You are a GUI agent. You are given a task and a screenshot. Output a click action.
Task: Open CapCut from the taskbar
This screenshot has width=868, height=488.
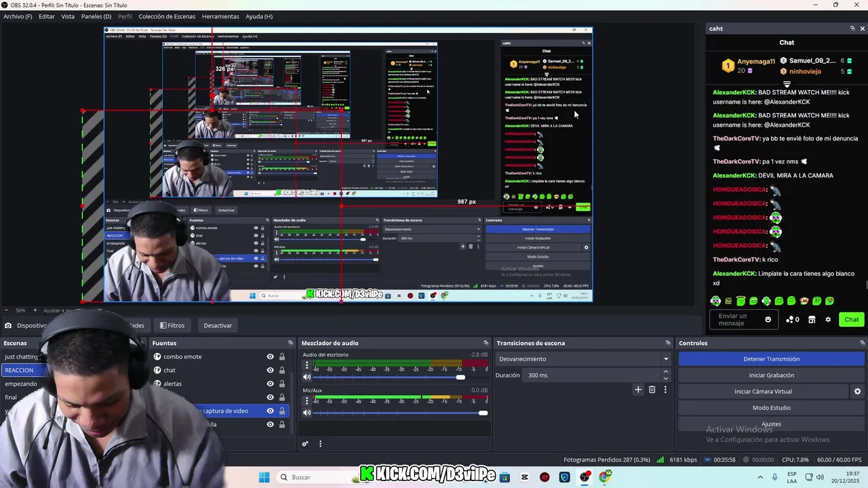coord(525,477)
